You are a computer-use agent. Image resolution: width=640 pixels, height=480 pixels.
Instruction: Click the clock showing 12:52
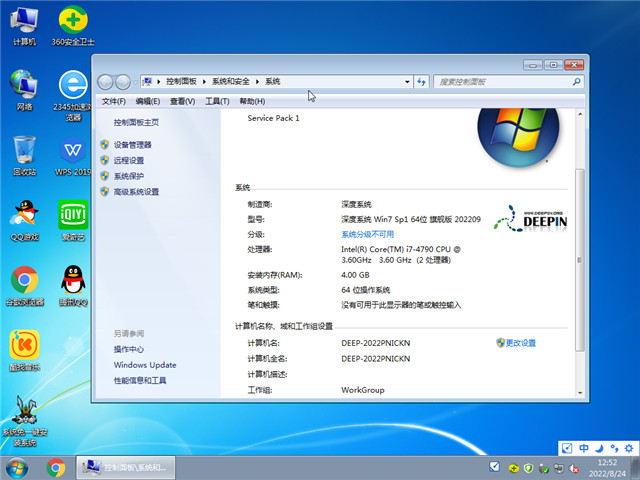(607, 462)
